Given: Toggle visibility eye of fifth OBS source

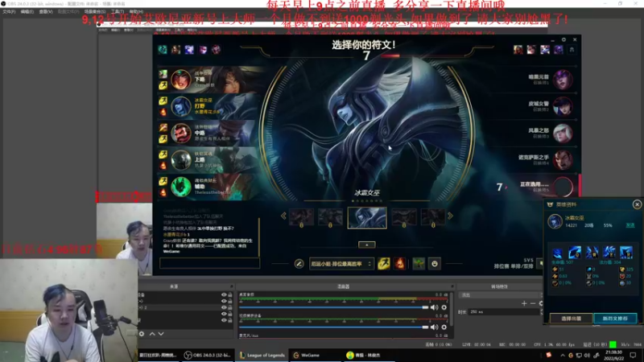Looking at the screenshot, I should 224,319.
